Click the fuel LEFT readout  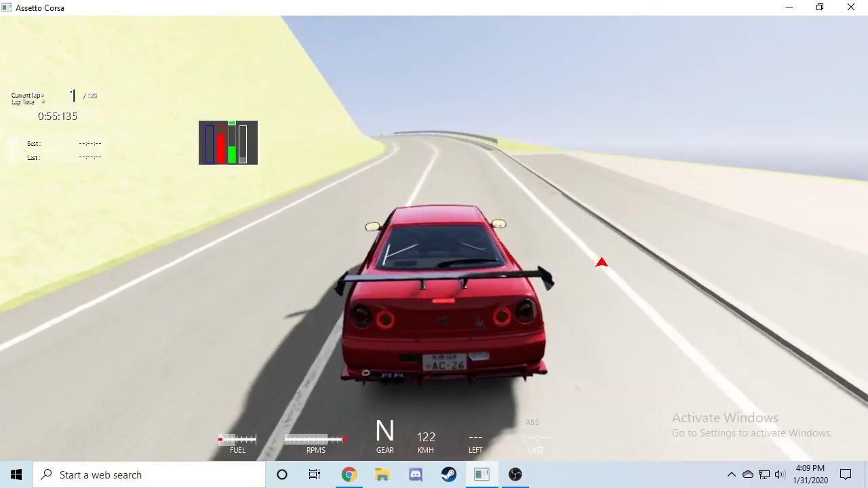click(475, 437)
